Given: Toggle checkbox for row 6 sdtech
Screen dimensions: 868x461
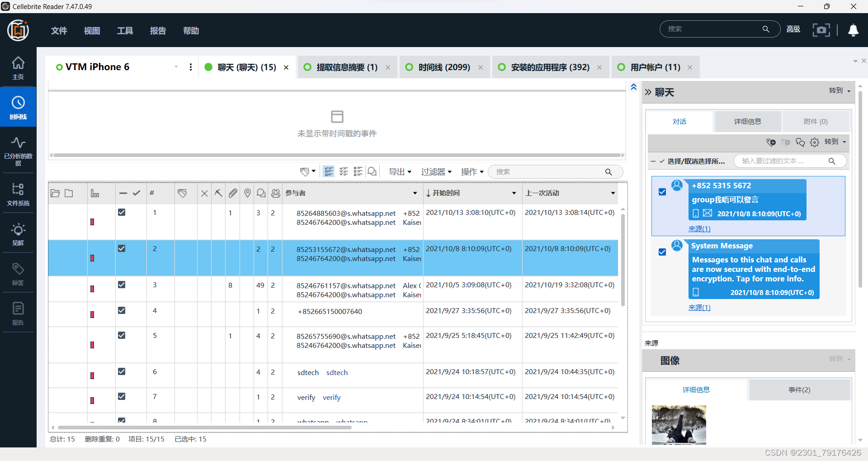Looking at the screenshot, I should [122, 371].
